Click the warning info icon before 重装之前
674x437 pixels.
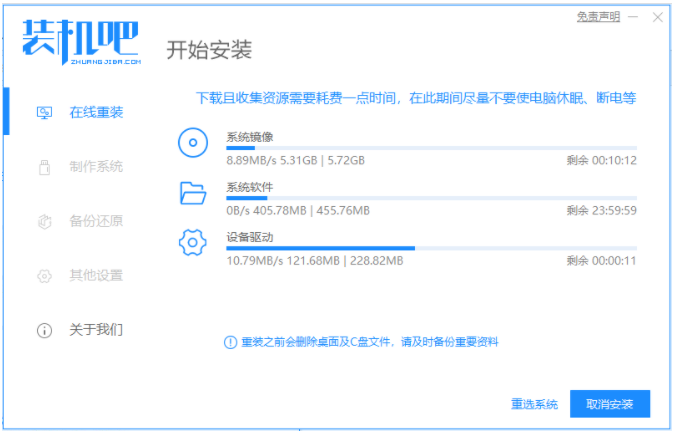coord(230,342)
